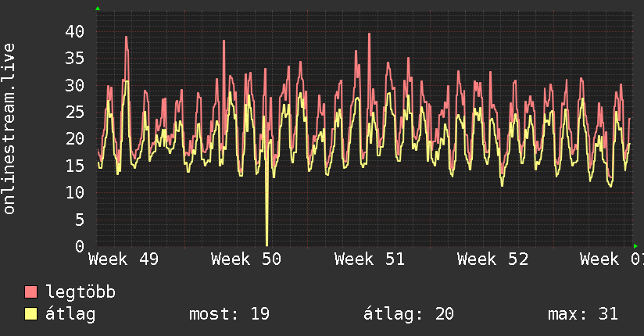644x336 pixels.
Task: Click the yellow átlag legend color swatch
Action: coord(30,313)
